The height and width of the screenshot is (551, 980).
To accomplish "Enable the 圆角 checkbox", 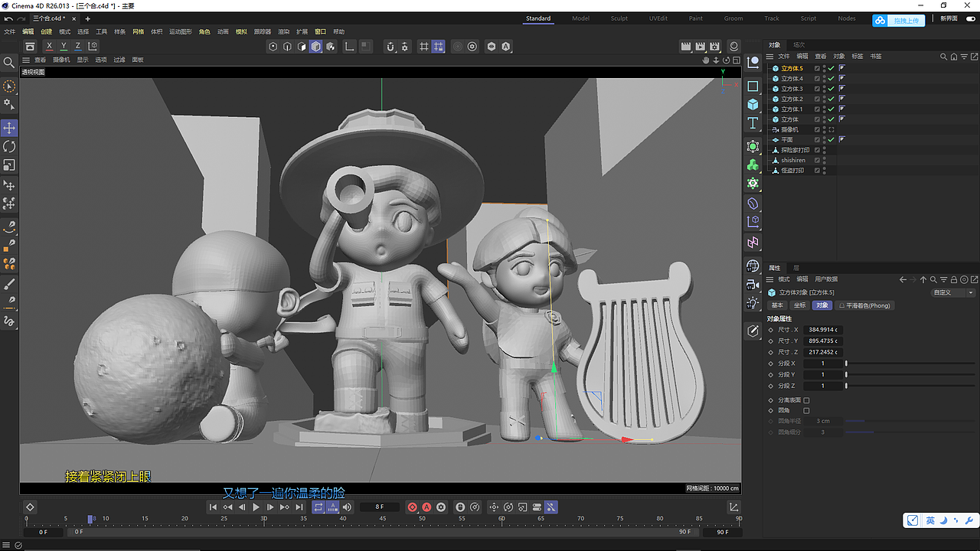I will [806, 411].
